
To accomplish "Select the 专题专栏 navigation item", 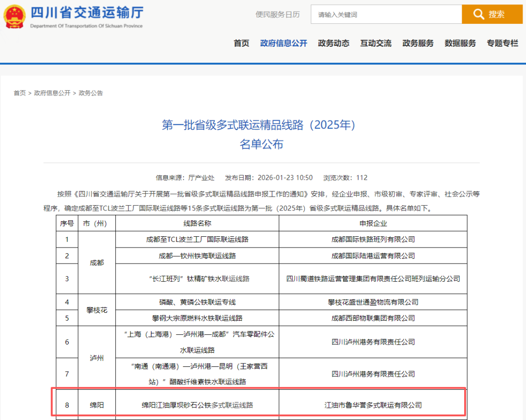I will [502, 43].
